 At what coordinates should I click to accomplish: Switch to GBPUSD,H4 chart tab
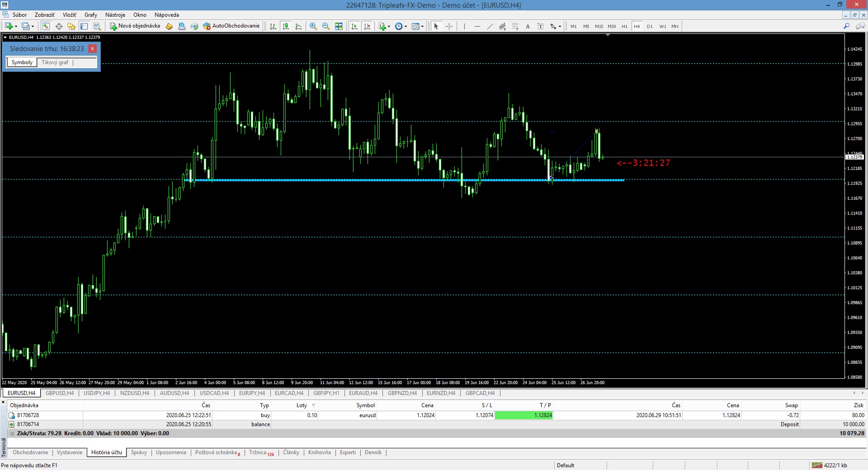[x=60, y=393]
